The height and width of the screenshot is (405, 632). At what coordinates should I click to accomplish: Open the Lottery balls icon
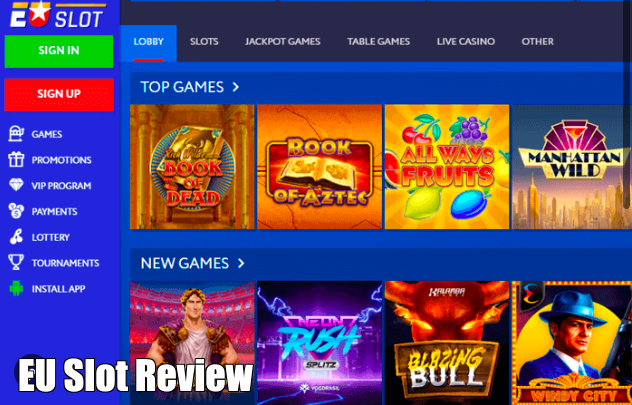click(x=16, y=237)
